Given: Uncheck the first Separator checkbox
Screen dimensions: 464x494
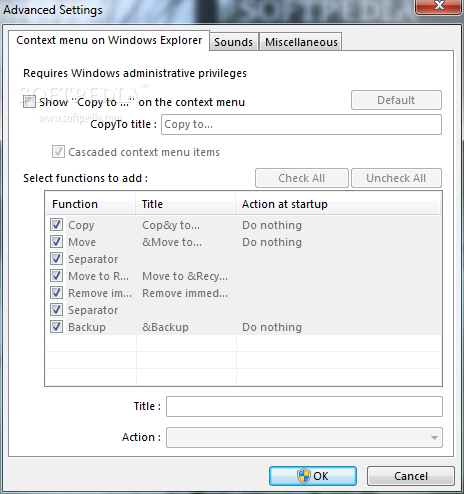Looking at the screenshot, I should 56,259.
